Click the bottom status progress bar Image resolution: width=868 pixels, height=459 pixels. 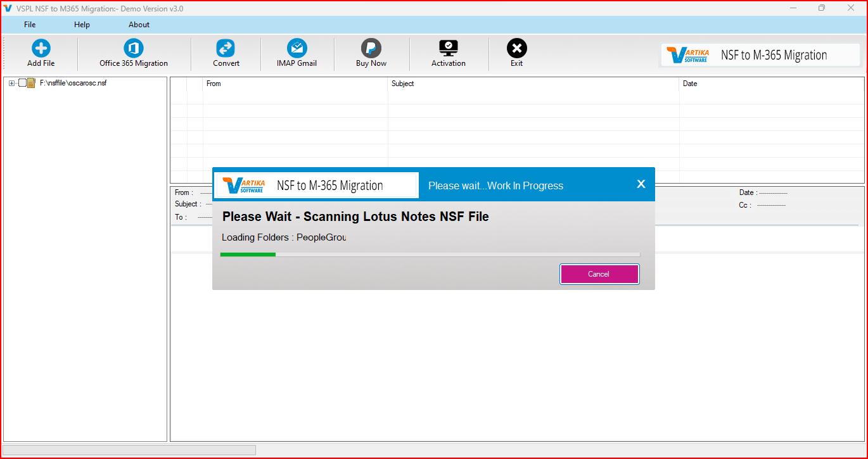click(x=129, y=450)
